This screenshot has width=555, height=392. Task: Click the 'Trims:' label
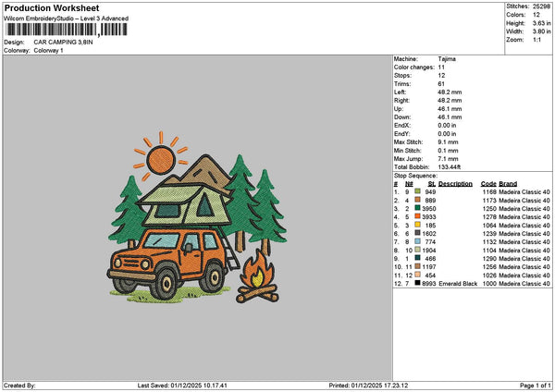[402, 84]
